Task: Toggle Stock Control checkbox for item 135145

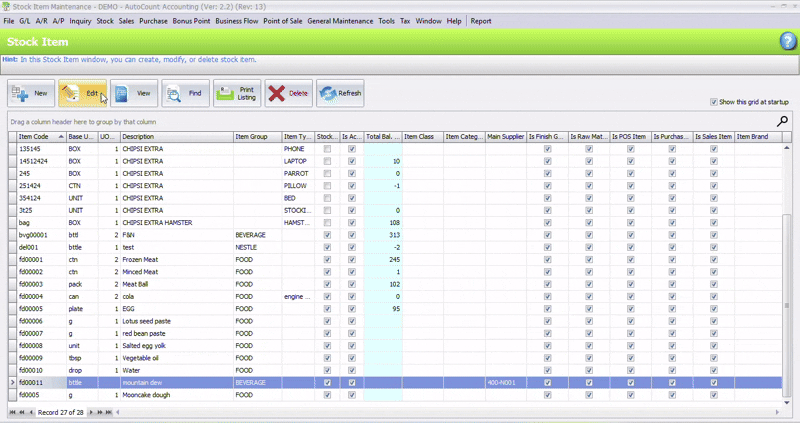Action: (327, 149)
